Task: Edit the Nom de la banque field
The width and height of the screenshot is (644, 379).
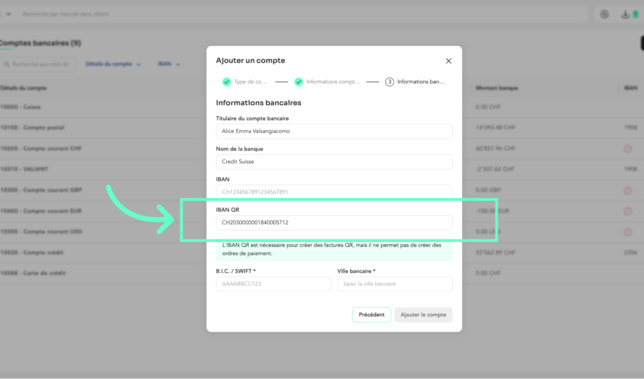Action: 334,162
